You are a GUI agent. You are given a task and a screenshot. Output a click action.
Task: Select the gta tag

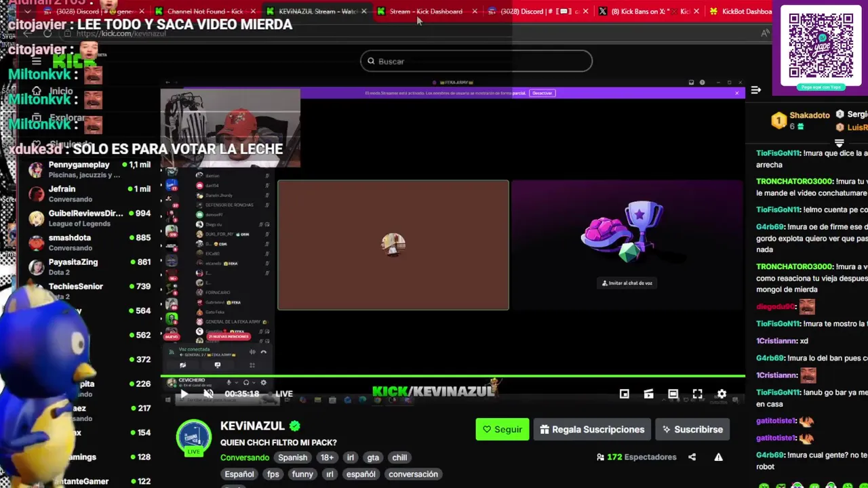pos(373,457)
